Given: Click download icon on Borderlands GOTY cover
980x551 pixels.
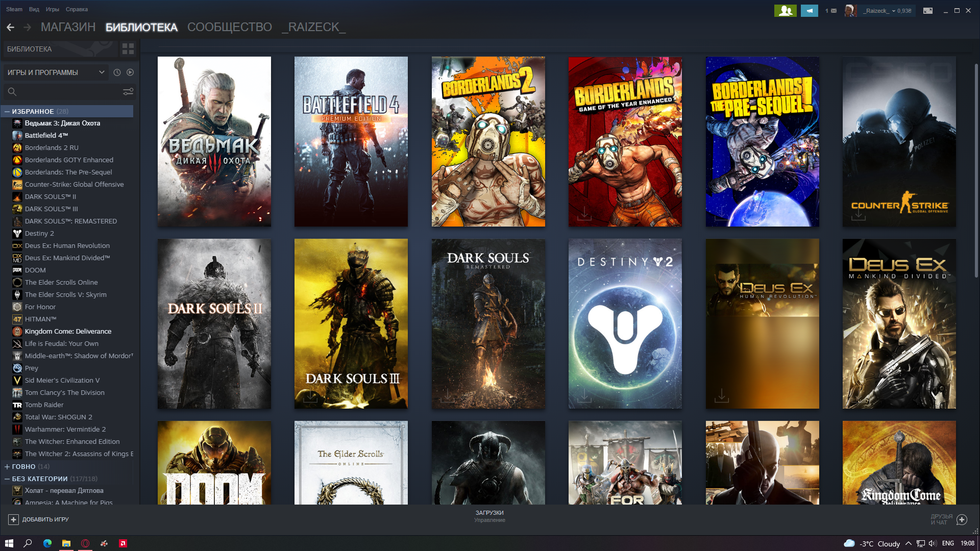Looking at the screenshot, I should 584,214.
